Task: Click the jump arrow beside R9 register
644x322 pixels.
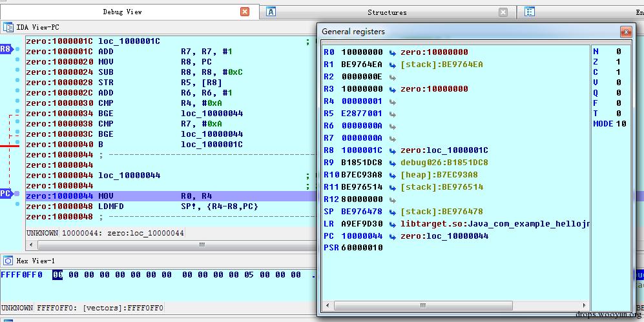Action: [x=392, y=163]
